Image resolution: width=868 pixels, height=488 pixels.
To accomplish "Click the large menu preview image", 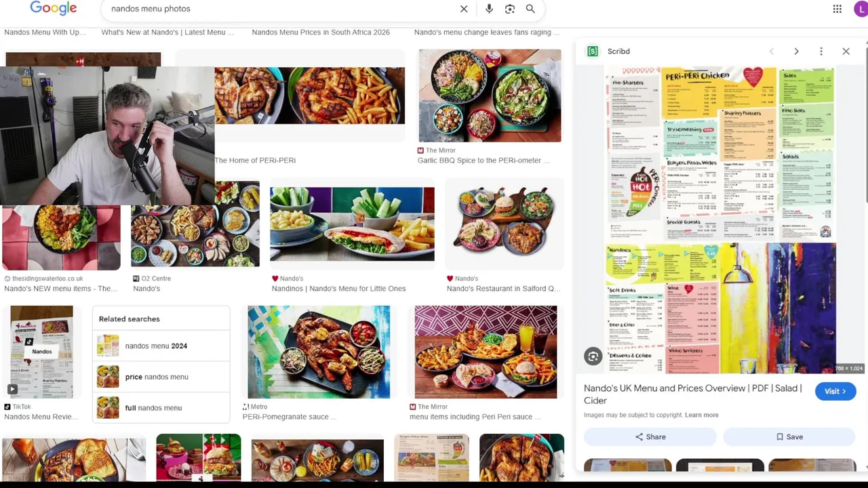I will (x=720, y=220).
